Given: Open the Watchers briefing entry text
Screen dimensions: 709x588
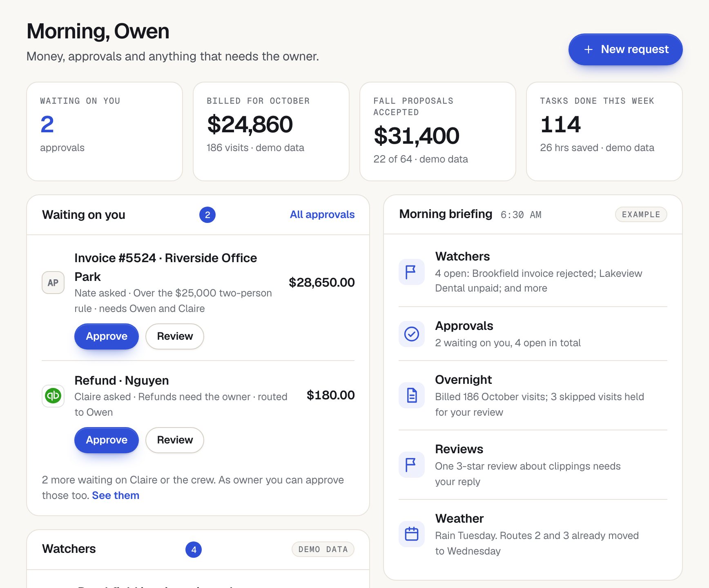Looking at the screenshot, I should (x=539, y=272).
